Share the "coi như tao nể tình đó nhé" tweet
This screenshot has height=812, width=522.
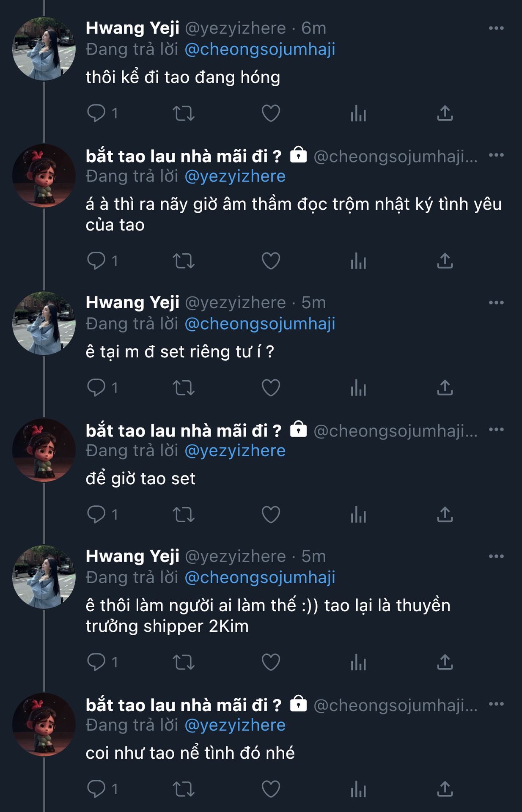point(445,789)
